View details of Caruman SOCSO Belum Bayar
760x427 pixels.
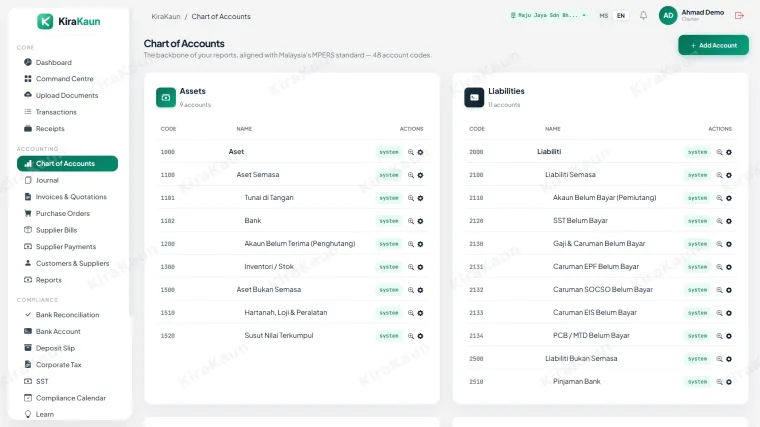click(x=719, y=290)
